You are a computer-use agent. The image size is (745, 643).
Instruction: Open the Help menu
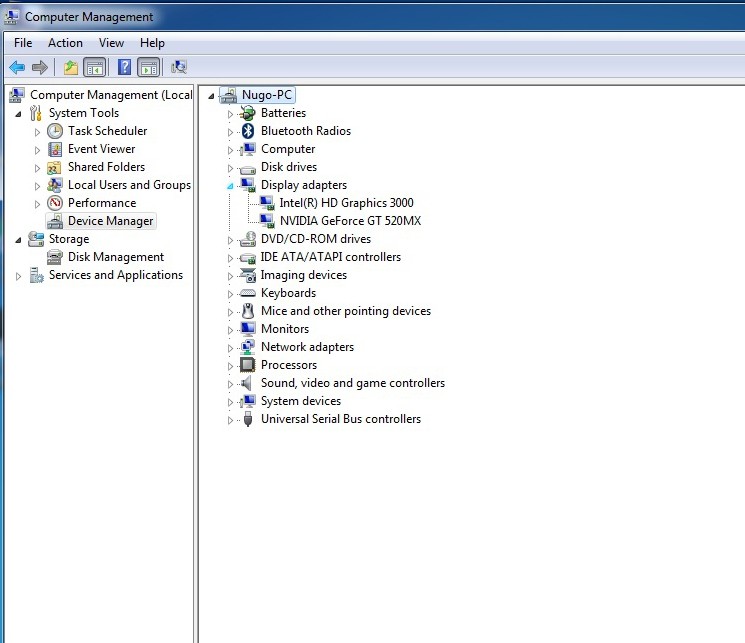click(x=152, y=43)
